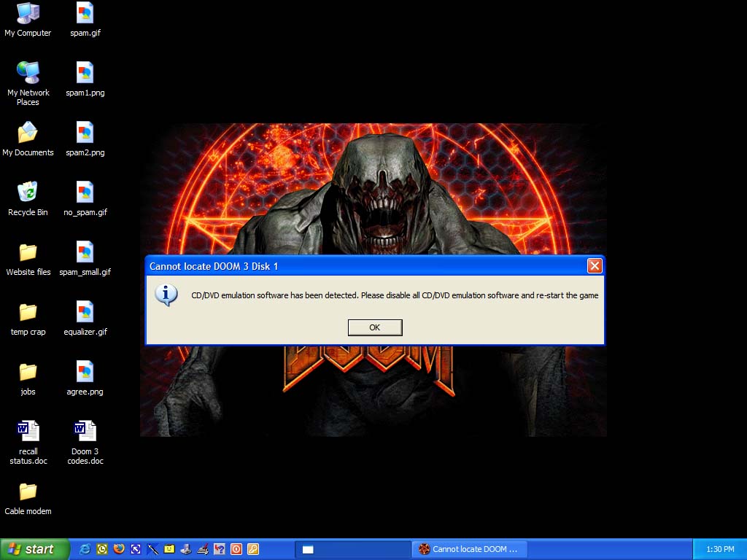Click OK in the DOOM 3 error dialog
This screenshot has width=747, height=560.
pos(374,327)
